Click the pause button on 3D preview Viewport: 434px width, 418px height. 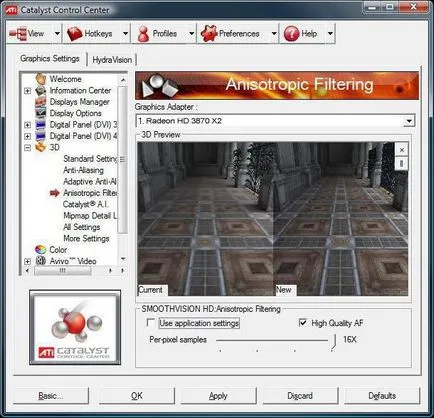pyautogui.click(x=402, y=163)
